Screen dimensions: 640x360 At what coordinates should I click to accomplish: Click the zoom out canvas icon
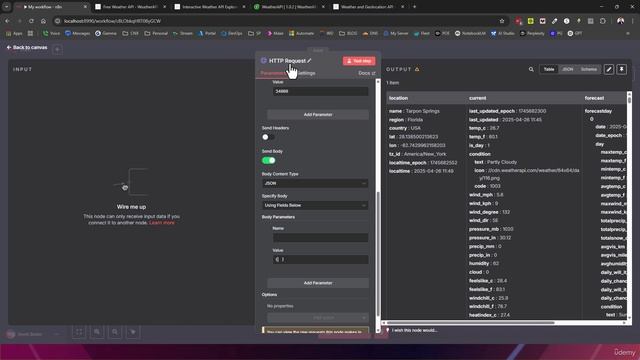tap(115, 332)
